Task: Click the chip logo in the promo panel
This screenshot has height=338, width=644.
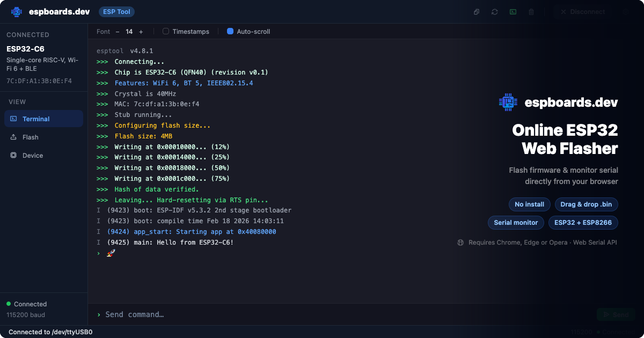Action: pyautogui.click(x=507, y=102)
